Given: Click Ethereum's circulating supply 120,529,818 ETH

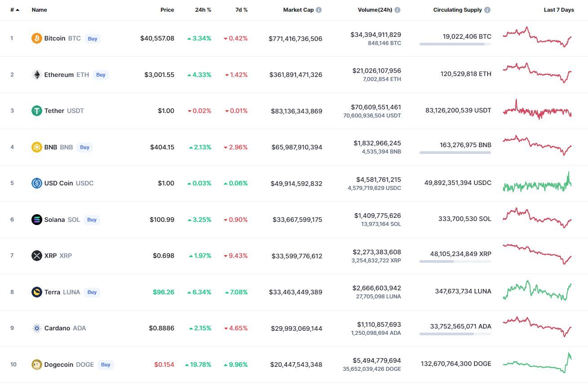Looking at the screenshot, I should pyautogui.click(x=466, y=74).
